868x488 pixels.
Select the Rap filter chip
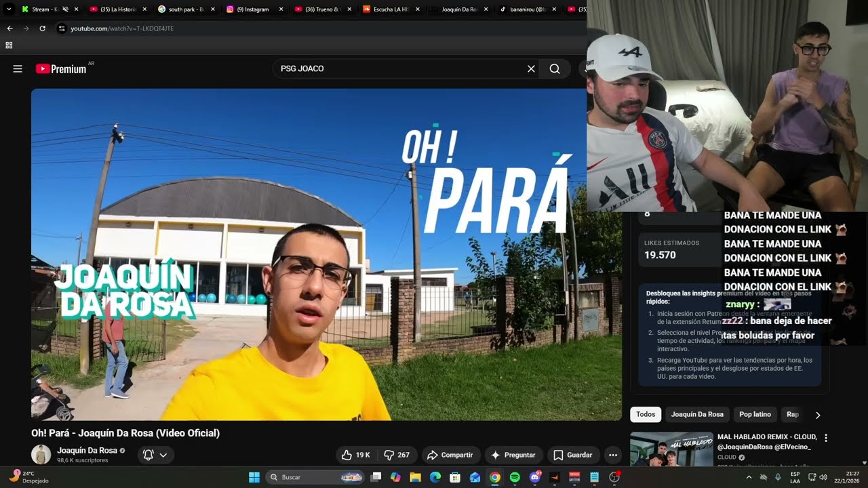792,414
